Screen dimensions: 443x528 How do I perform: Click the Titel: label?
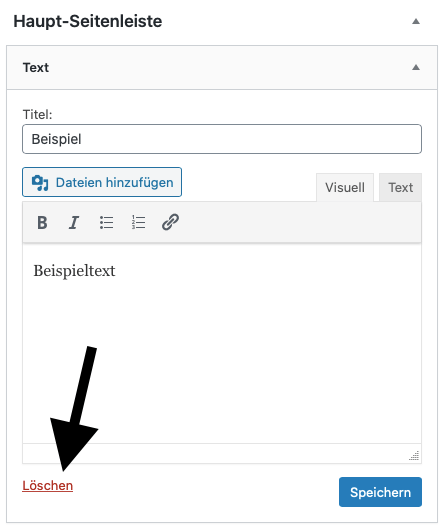click(37, 114)
